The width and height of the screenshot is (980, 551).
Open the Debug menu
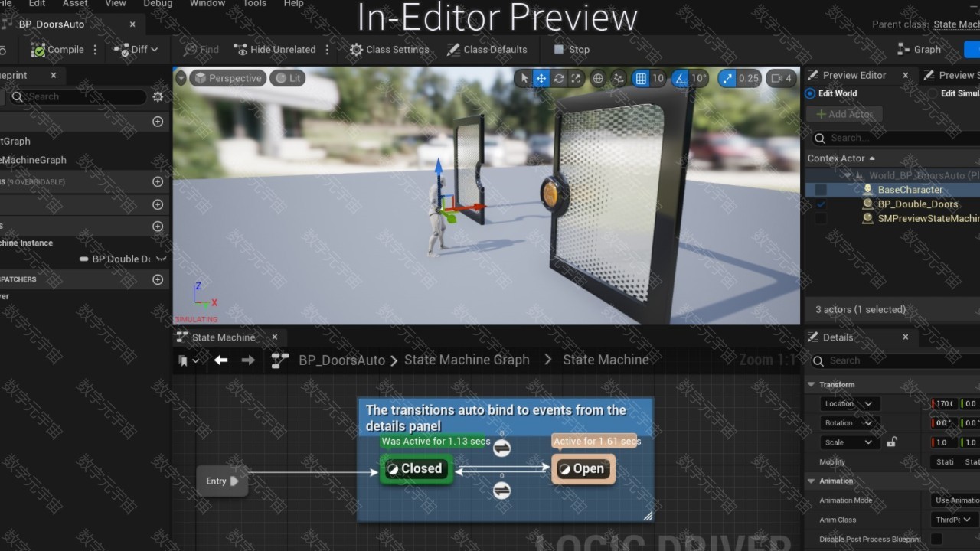tap(158, 4)
